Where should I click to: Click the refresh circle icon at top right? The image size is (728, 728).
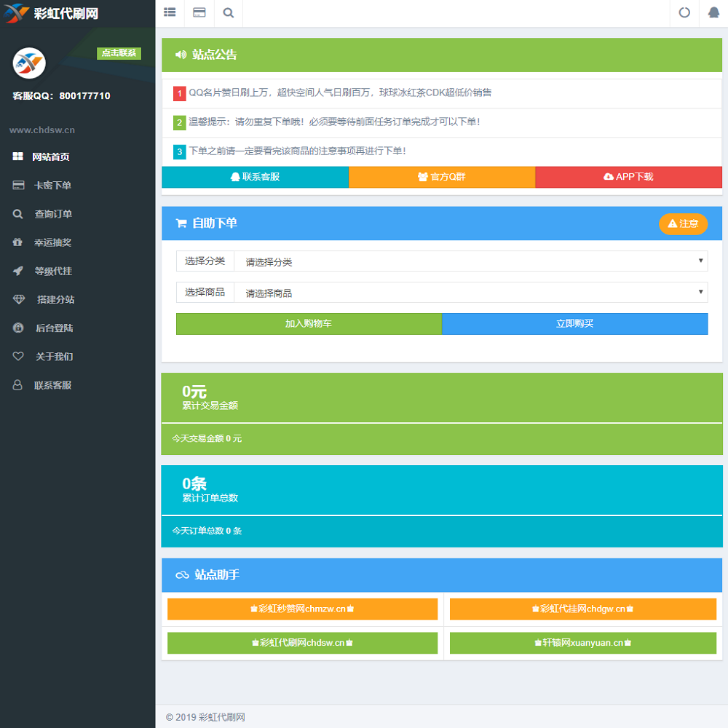click(x=684, y=12)
